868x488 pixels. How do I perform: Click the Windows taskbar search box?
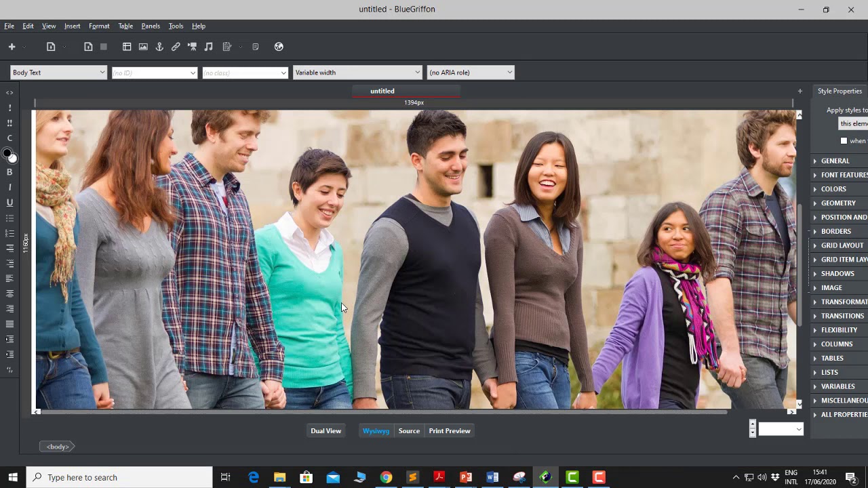point(119,477)
